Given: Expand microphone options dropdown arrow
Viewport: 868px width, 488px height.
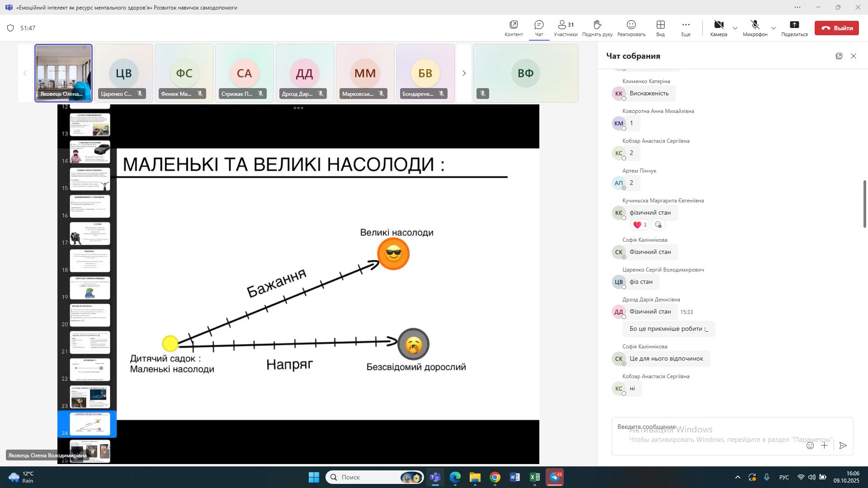Looking at the screenshot, I should coord(774,28).
